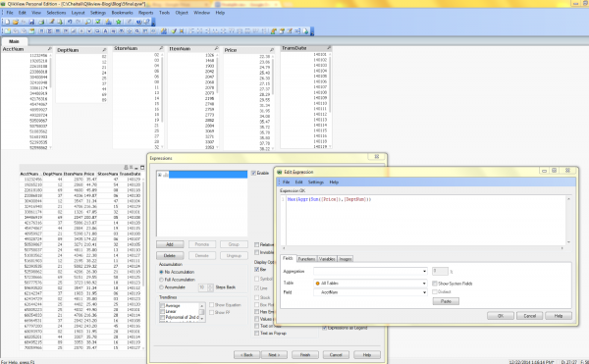Open the Sheet Properties design icon
The height and width of the screenshot is (364, 589).
click(32, 31)
